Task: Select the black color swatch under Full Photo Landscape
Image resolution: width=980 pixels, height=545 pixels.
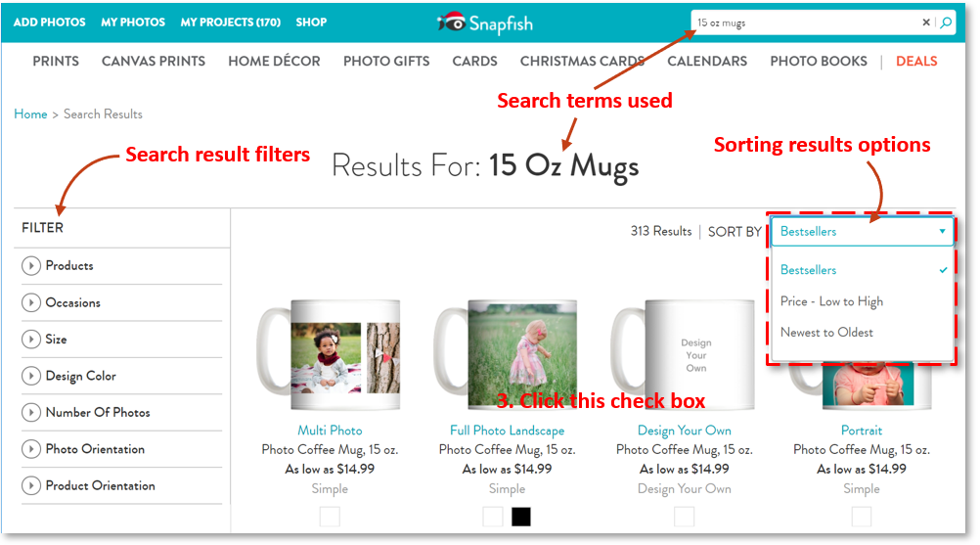Action: click(520, 517)
